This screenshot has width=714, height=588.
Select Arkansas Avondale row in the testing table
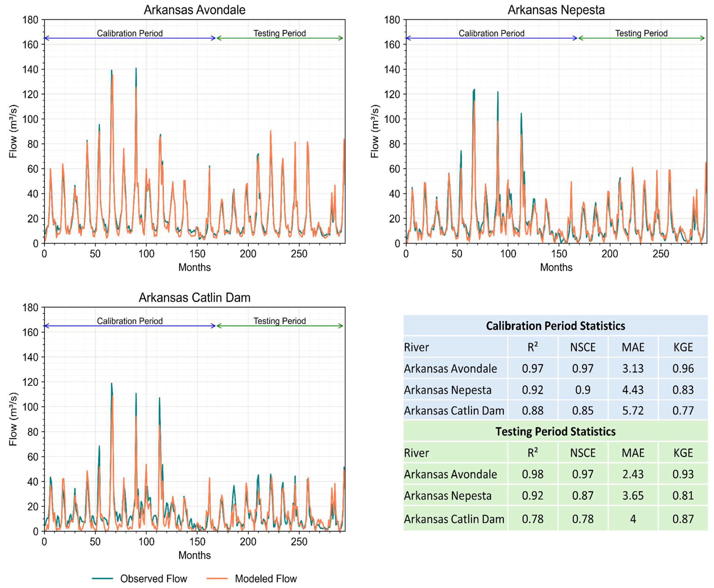tap(556, 474)
